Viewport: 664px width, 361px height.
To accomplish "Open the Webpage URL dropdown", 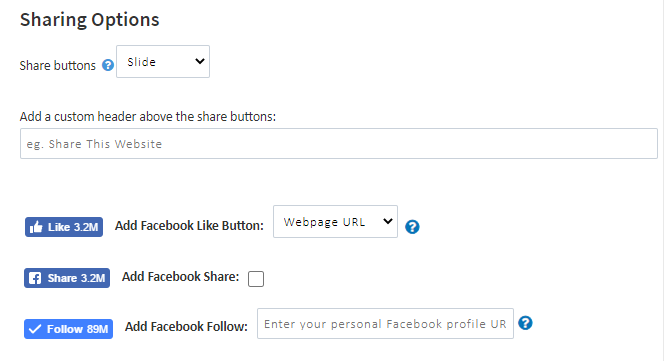I will pyautogui.click(x=335, y=222).
